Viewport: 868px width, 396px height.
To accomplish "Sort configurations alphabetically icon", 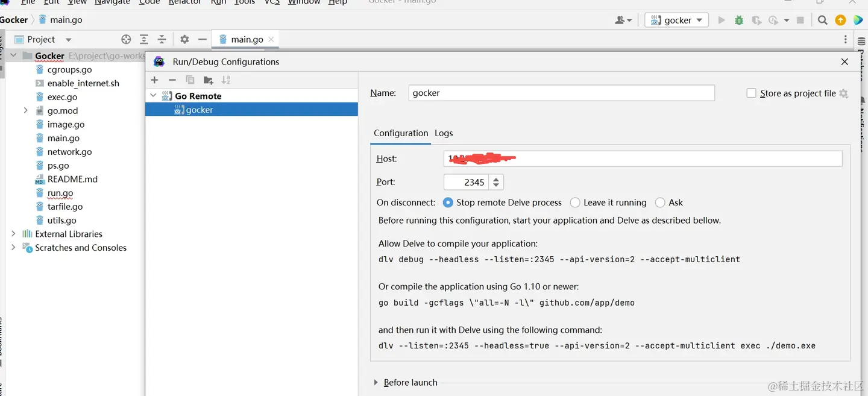I will coord(226,80).
